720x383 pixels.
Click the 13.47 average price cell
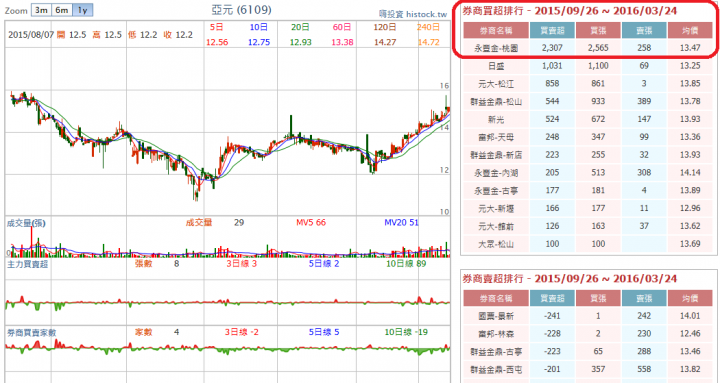pyautogui.click(x=690, y=48)
